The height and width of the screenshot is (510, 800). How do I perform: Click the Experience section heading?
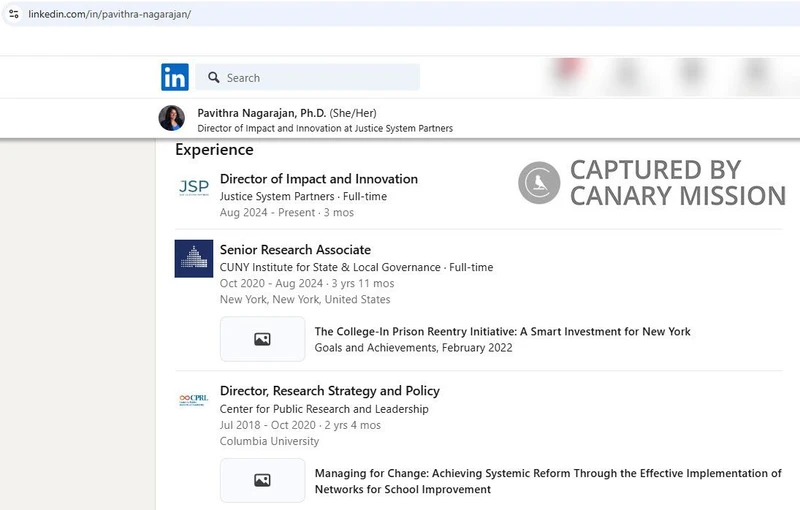point(214,149)
